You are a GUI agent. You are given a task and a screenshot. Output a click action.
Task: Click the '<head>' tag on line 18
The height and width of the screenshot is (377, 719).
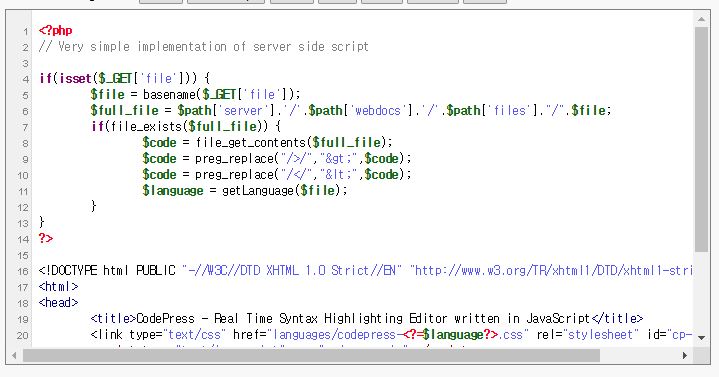(59, 303)
